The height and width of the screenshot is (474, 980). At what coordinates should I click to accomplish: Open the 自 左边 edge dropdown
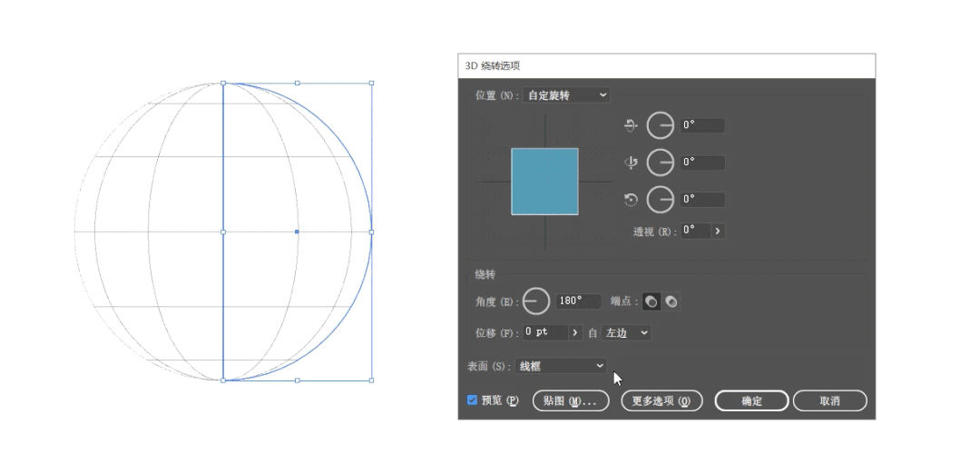coord(625,332)
